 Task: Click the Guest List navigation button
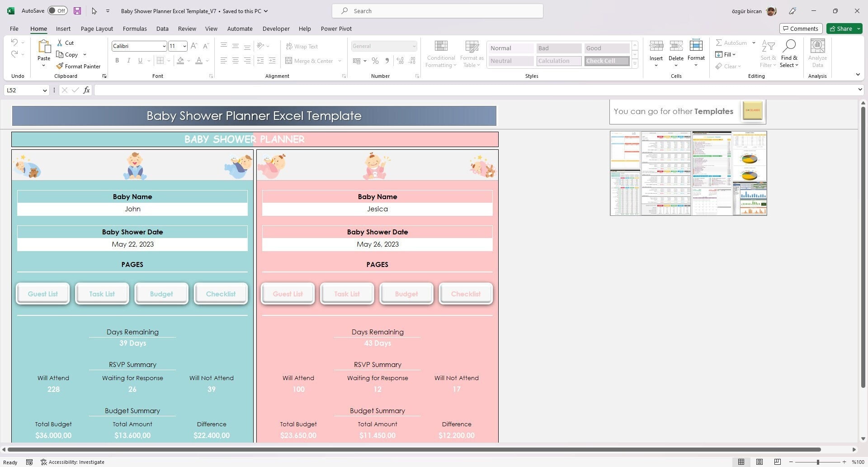coord(42,293)
